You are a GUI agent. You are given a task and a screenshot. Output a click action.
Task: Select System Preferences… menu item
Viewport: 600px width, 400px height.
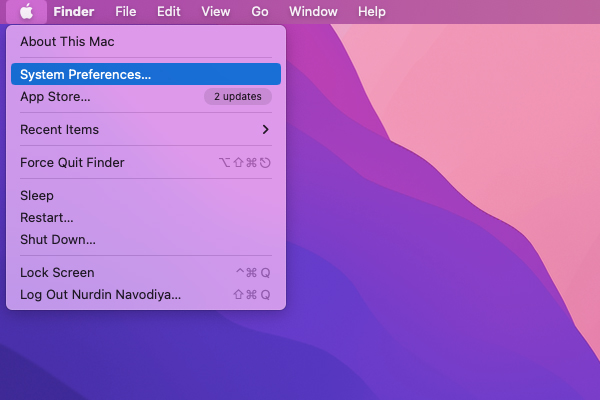(146, 74)
